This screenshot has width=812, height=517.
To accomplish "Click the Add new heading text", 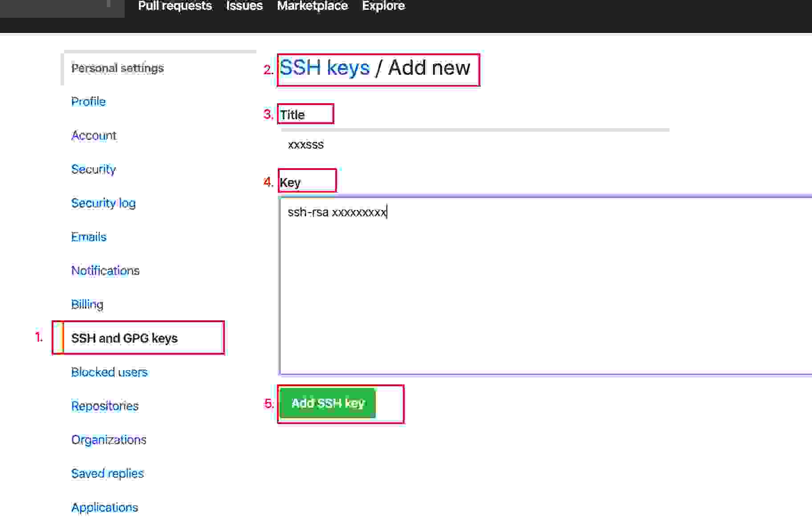I will (429, 68).
